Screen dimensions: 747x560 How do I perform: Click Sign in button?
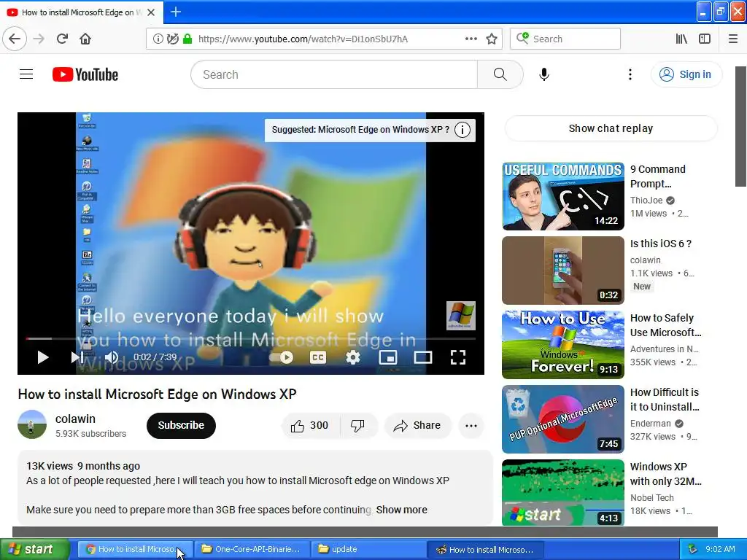686,74
